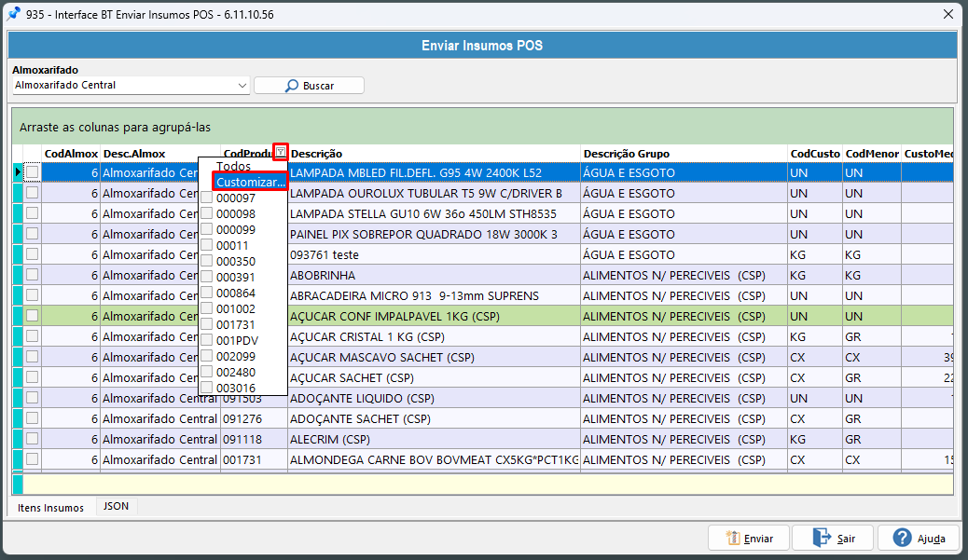
Task: Switch to JSON tab
Action: click(116, 506)
